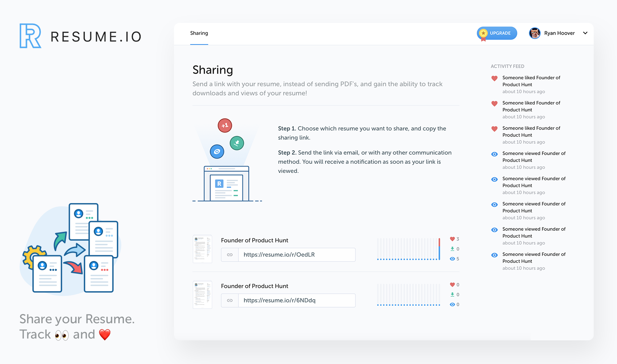Click the ACTIVITY FEED heading

(507, 66)
